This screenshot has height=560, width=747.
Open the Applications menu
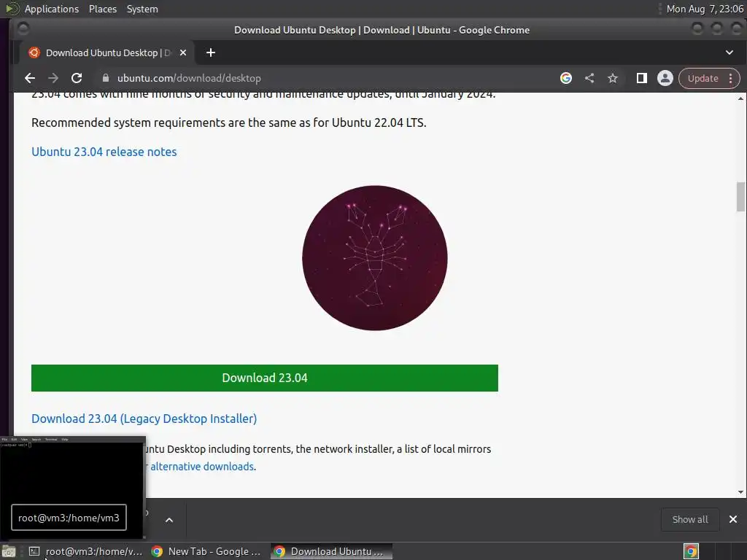[52, 9]
